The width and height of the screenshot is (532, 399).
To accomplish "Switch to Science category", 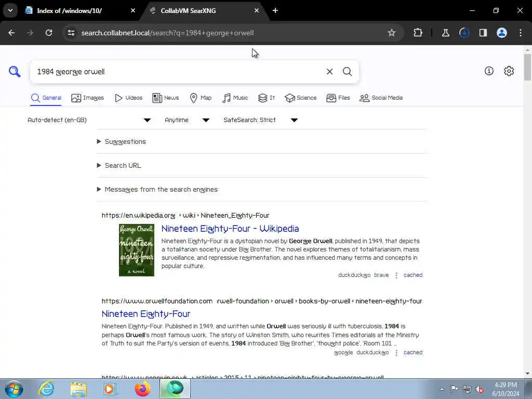I will pyautogui.click(x=301, y=98).
